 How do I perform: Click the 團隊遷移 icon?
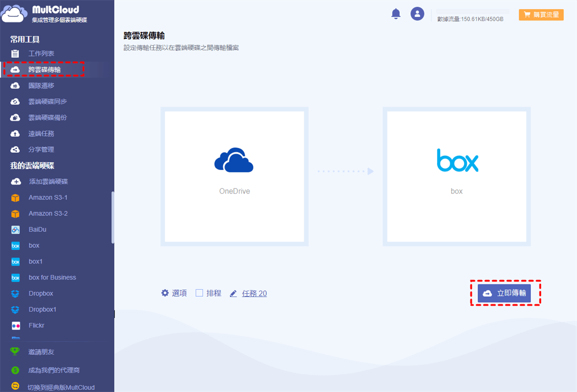click(x=15, y=86)
